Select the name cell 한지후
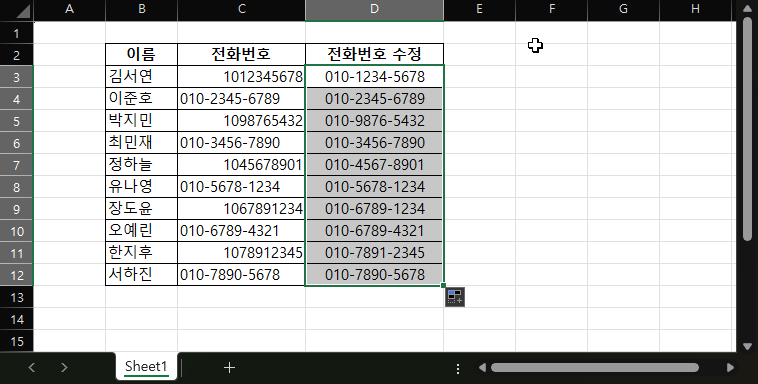The width and height of the screenshot is (758, 384). 142,252
